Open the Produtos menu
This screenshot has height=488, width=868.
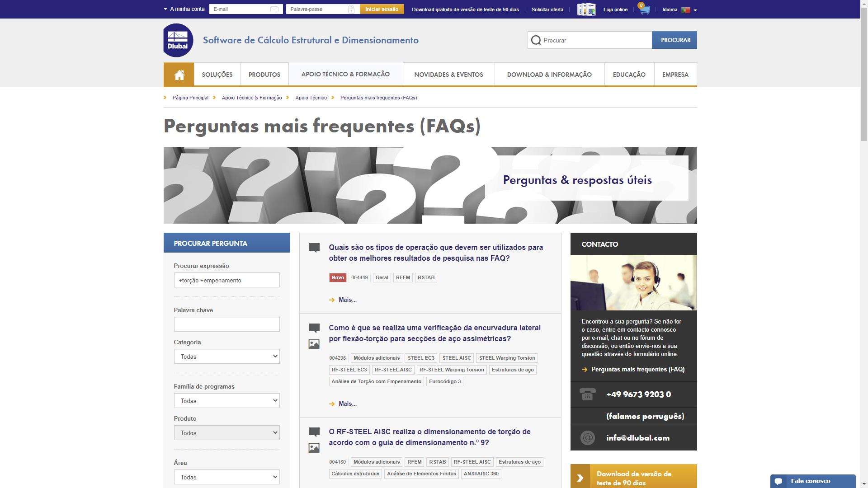[264, 74]
